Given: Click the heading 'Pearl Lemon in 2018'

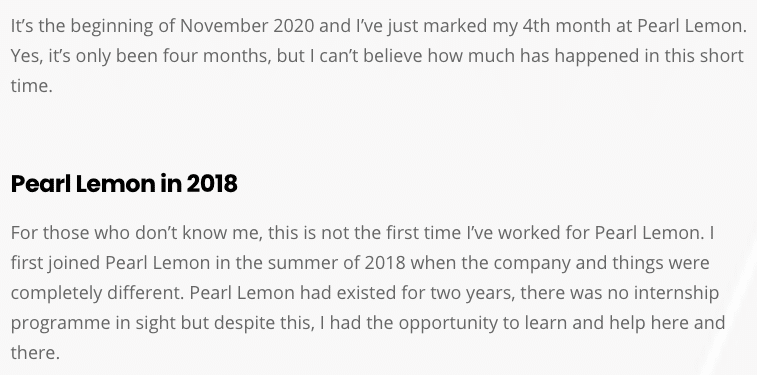Looking at the screenshot, I should point(124,184).
